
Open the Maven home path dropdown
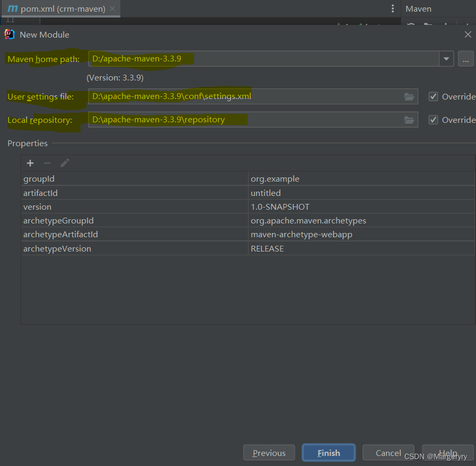(x=446, y=59)
